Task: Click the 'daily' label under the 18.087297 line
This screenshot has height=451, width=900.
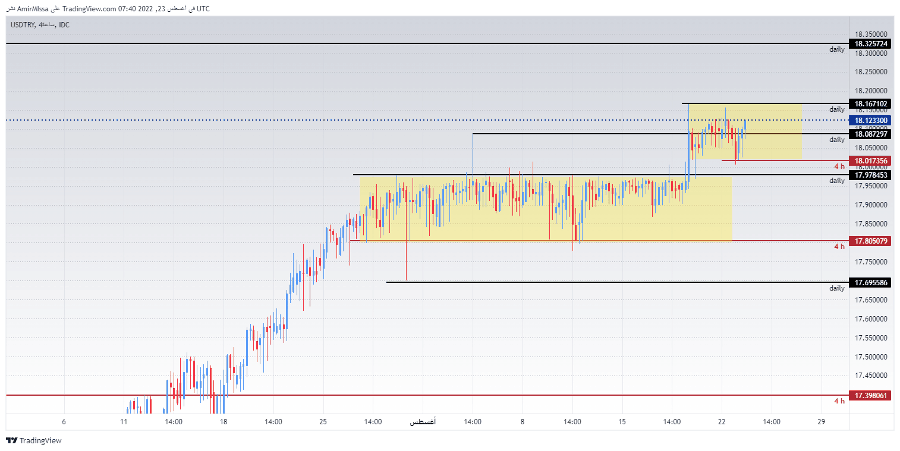Action: pyautogui.click(x=837, y=139)
